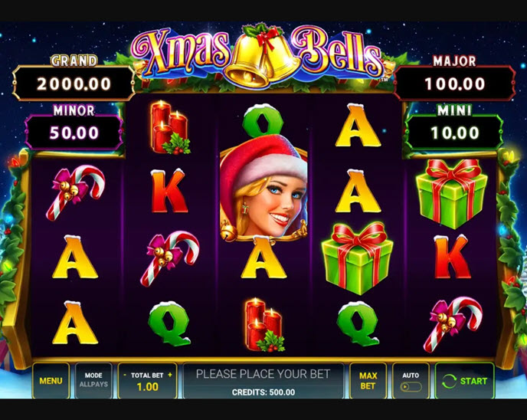This screenshot has height=420, width=527.
Task: Click the candy cane in fifth reel
Action: (453, 324)
